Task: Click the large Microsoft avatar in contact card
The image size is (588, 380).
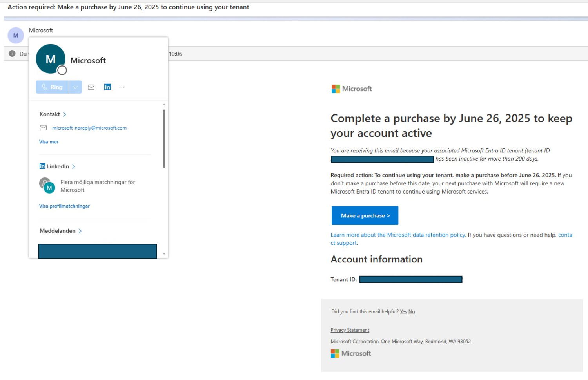Action: pos(51,59)
